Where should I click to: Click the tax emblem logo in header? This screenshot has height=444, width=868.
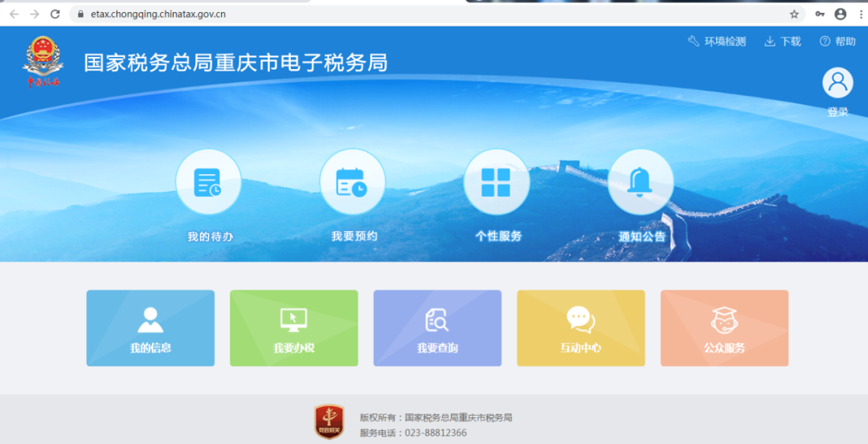coord(43,61)
